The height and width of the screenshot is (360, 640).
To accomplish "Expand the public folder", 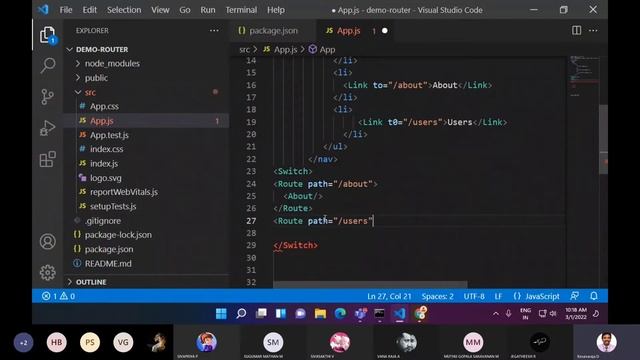I will pyautogui.click(x=96, y=78).
